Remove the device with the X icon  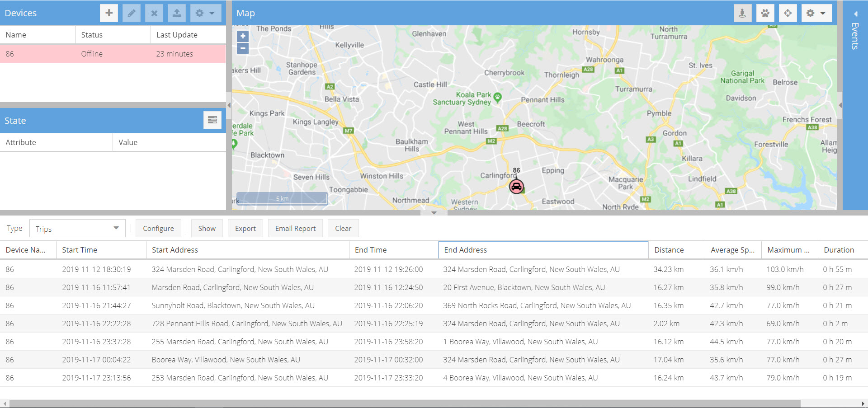(154, 13)
